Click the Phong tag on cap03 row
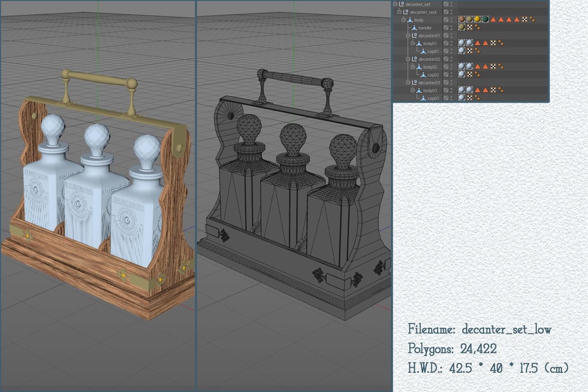Viewport: 588px width, 392px height. coord(477,98)
